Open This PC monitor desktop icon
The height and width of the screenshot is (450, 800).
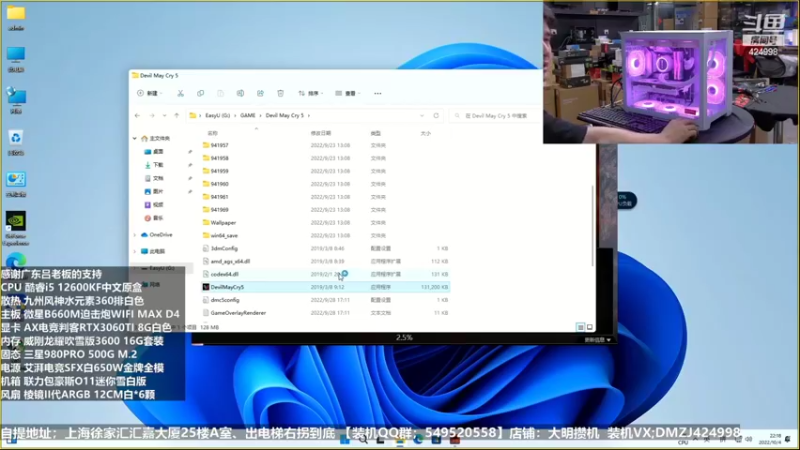[16, 59]
